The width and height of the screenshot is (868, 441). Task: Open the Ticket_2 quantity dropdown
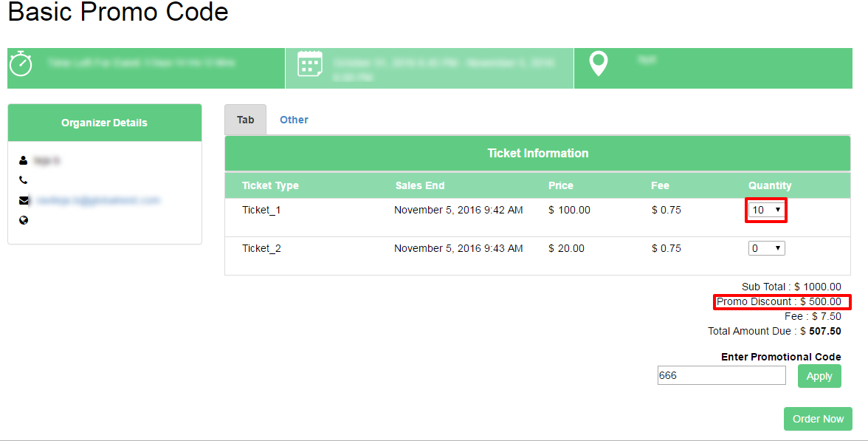[766, 248]
